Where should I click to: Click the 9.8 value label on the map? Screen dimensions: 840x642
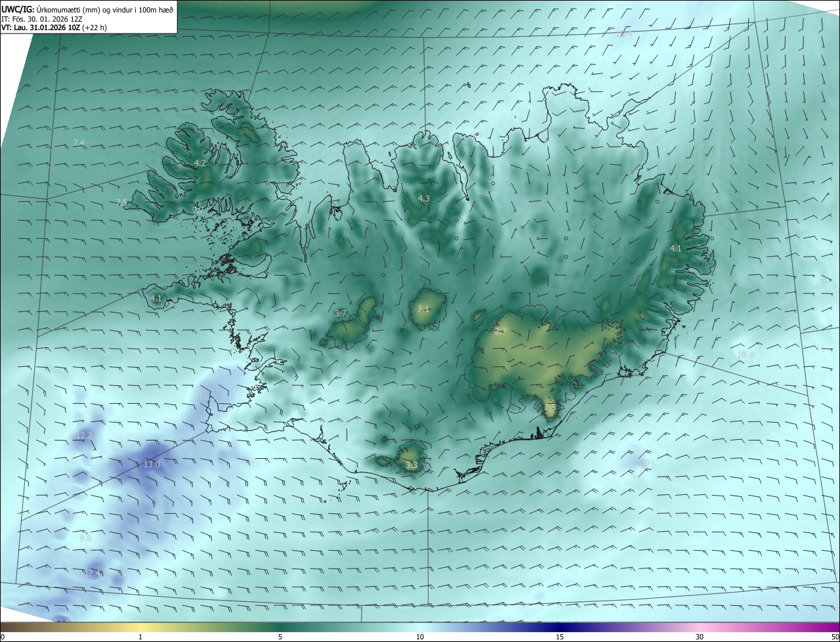point(85,539)
